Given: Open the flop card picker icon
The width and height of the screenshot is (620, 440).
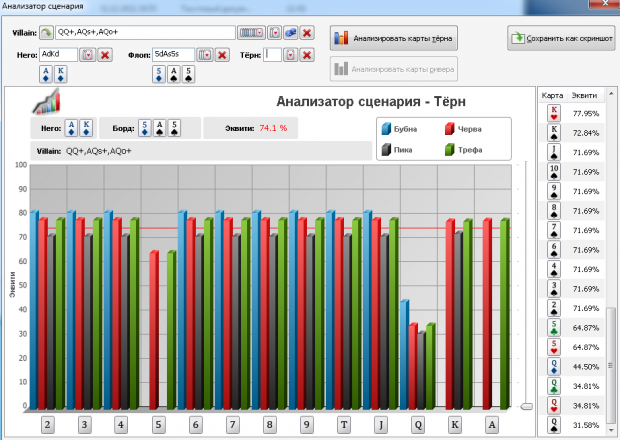Looking at the screenshot, I should (205, 55).
